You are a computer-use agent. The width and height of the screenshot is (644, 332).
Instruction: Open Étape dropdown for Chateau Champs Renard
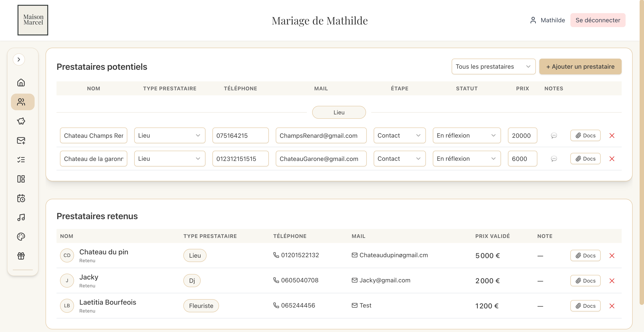pyautogui.click(x=399, y=136)
